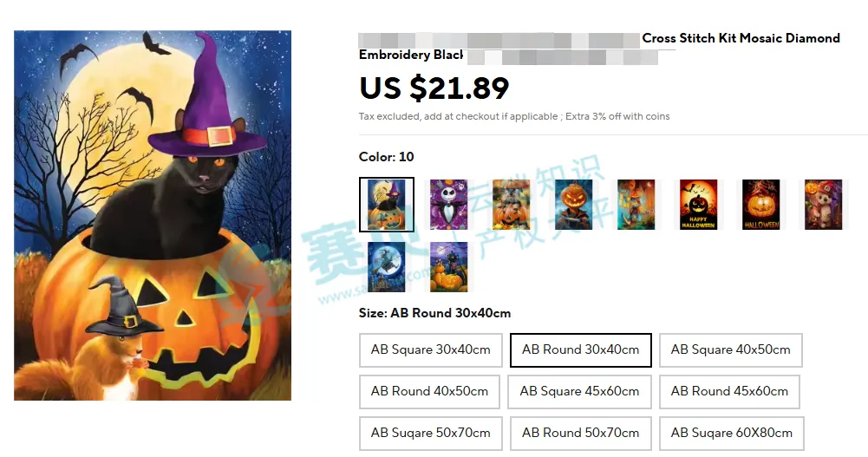Select the black cat in pumpkin color thumbnail
Screen dimensions: 868x457
(x=387, y=205)
